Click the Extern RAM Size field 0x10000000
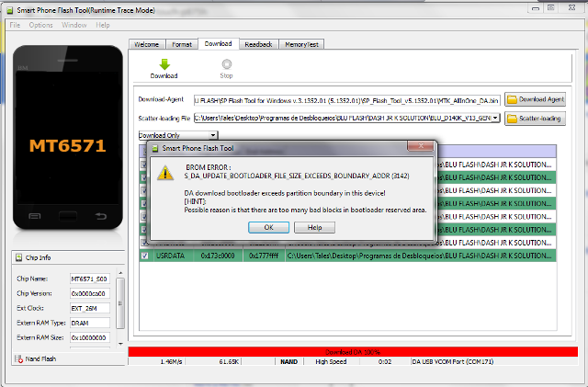This screenshot has width=588, height=387. (90, 337)
